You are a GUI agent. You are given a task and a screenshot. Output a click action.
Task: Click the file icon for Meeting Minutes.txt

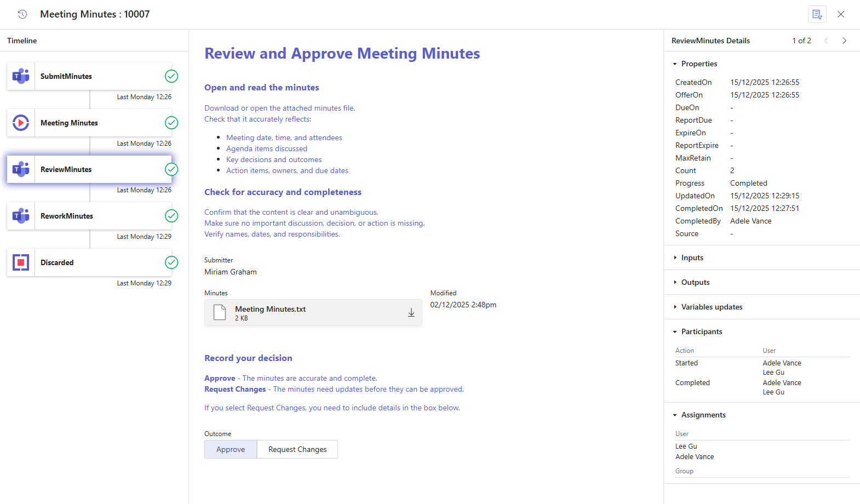pyautogui.click(x=220, y=313)
